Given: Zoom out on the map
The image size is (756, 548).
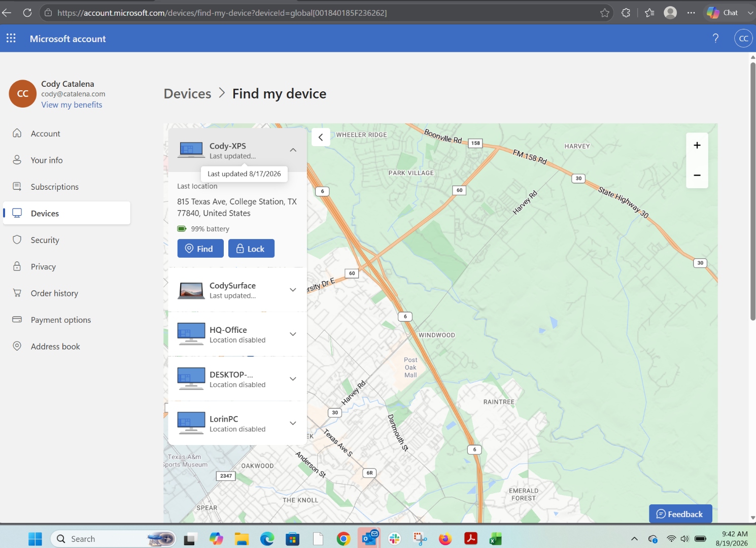Looking at the screenshot, I should (697, 175).
